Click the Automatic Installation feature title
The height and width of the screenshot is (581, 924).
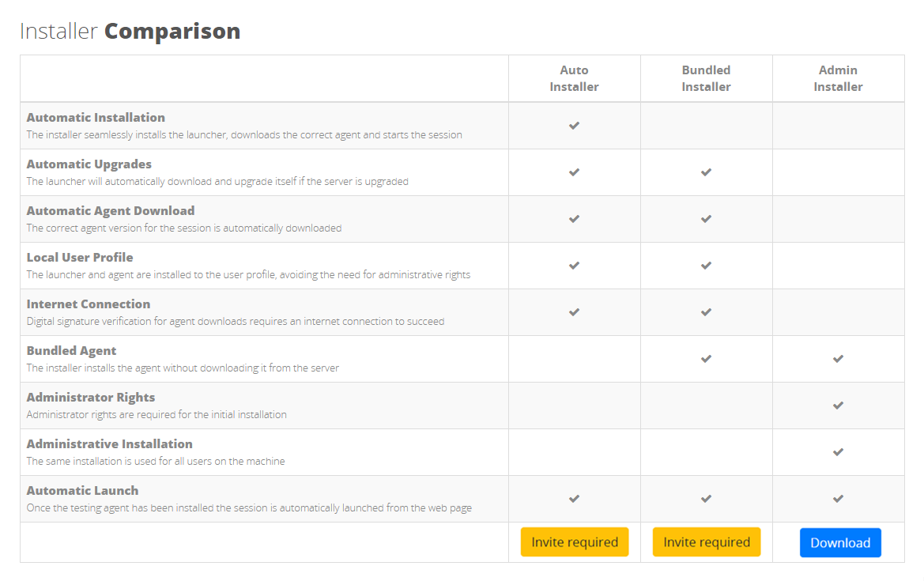96,118
